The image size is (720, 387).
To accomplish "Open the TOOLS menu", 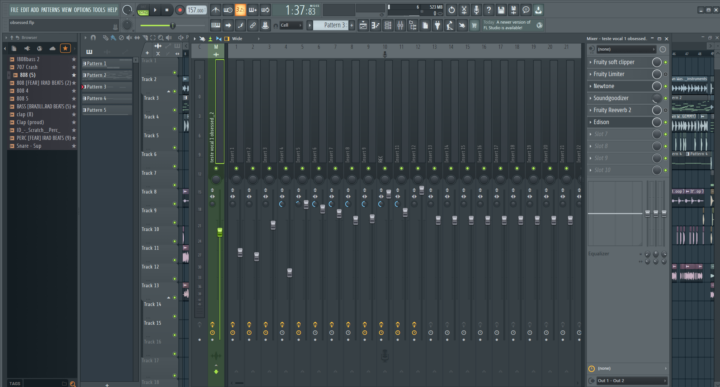I will tap(99, 10).
